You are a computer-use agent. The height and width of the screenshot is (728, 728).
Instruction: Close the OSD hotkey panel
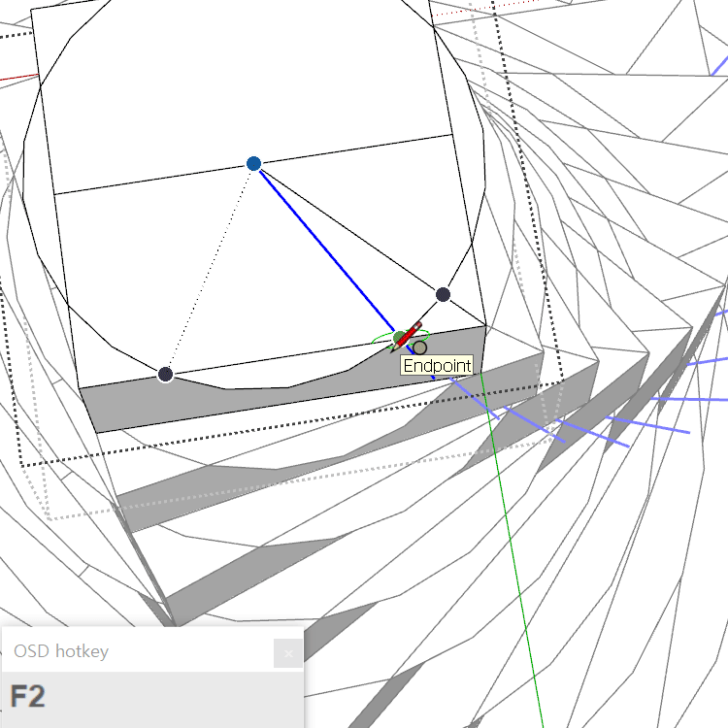click(288, 653)
